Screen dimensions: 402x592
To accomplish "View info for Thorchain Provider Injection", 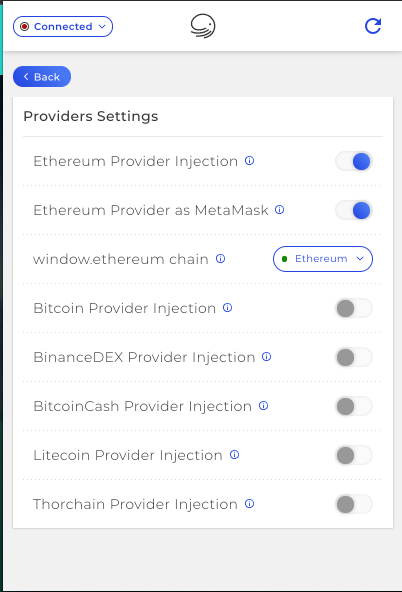I will pos(250,504).
